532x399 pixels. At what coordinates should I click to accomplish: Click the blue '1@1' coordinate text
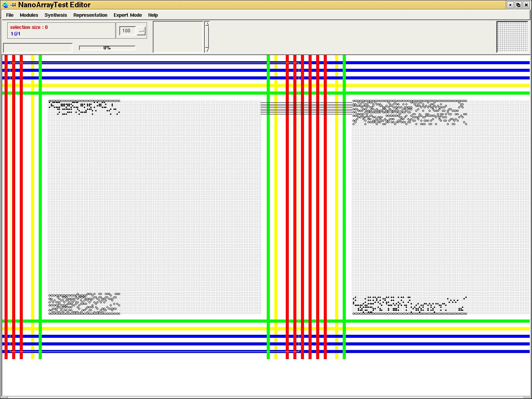point(16,34)
